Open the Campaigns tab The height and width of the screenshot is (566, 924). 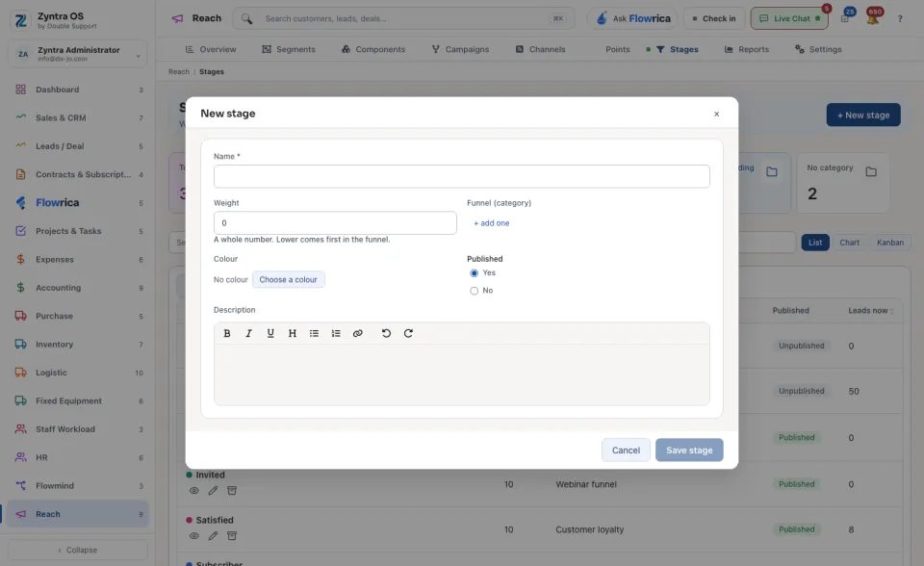(460, 49)
